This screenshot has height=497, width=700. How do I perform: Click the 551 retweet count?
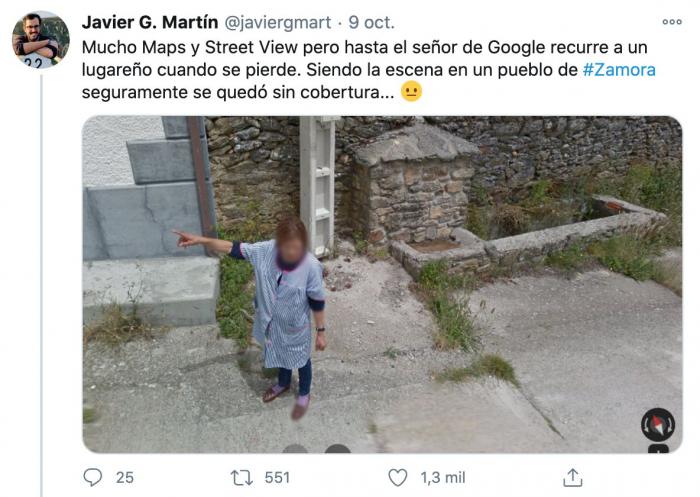point(277,477)
